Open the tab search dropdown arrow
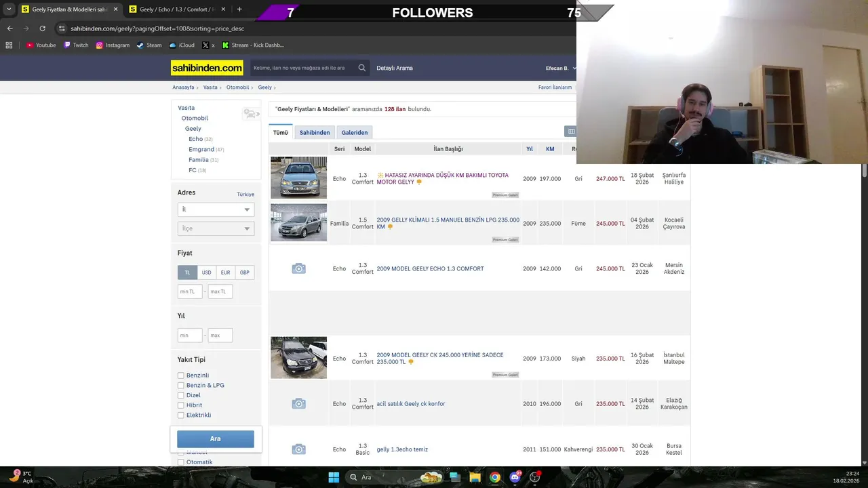 click(x=9, y=9)
